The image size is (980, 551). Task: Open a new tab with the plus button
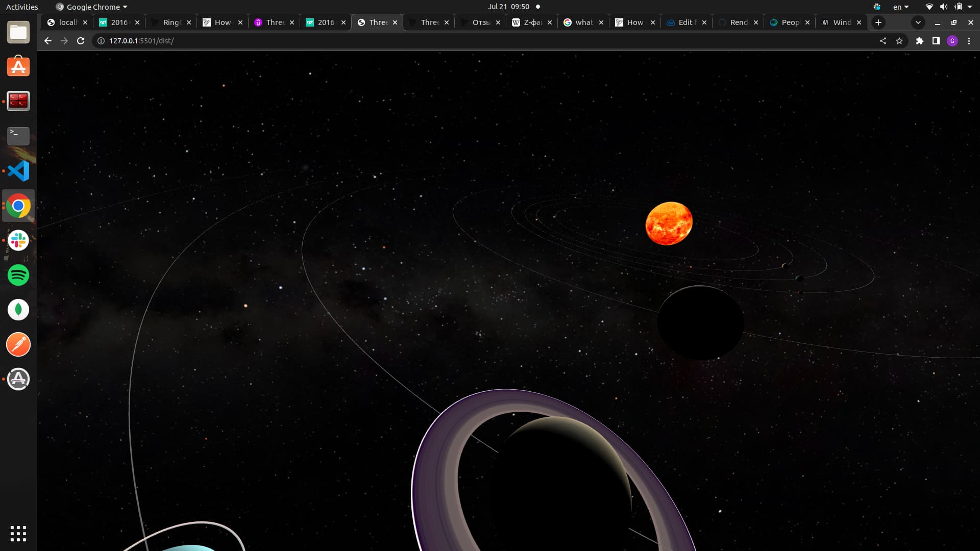[x=878, y=22]
